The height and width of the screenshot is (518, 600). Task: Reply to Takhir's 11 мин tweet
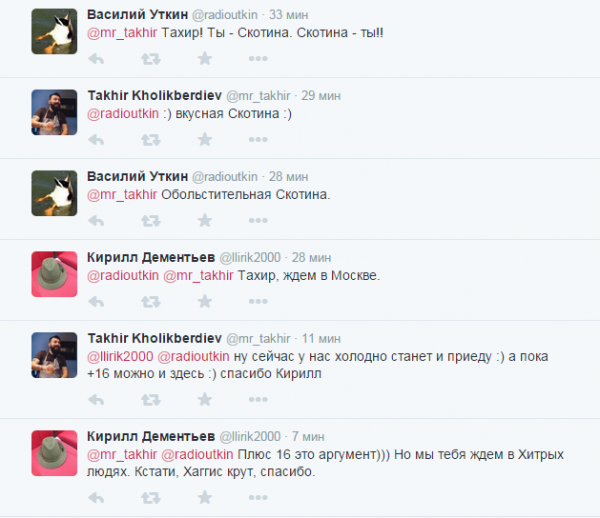(x=96, y=400)
